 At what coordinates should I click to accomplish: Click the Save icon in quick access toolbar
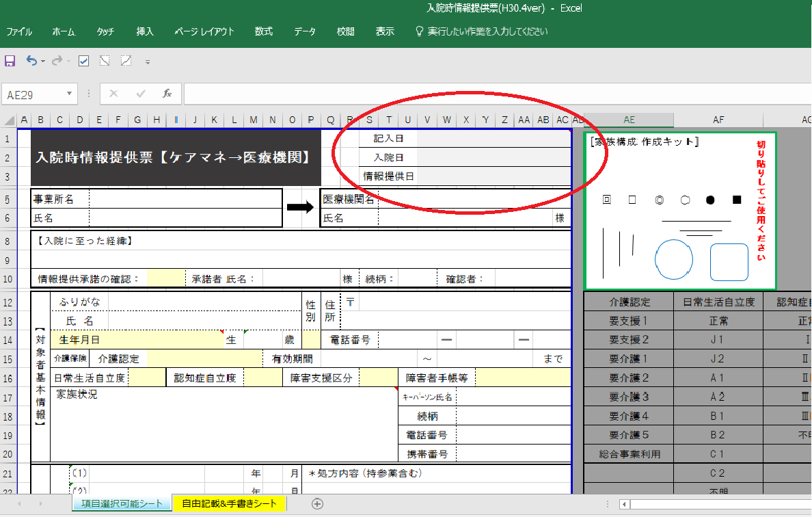(10, 62)
